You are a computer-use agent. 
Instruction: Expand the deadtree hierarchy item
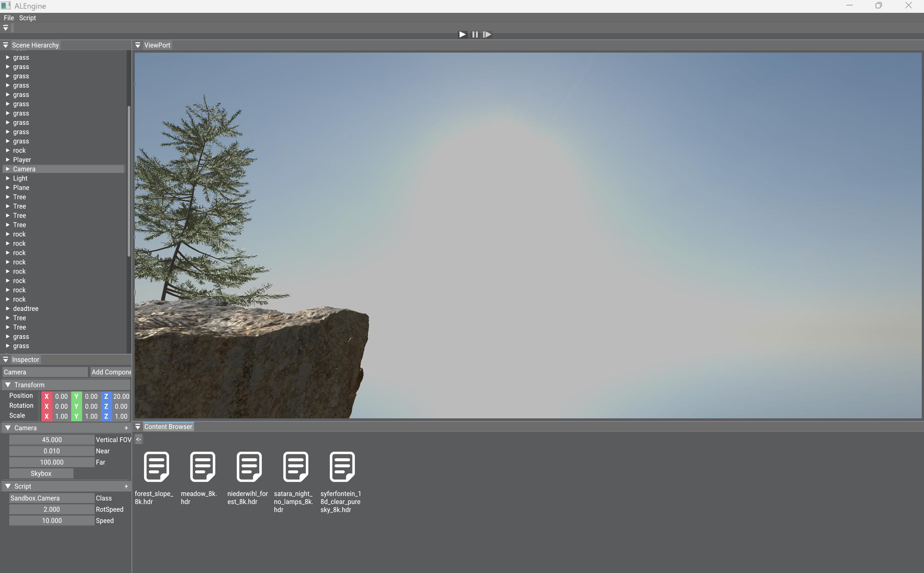tap(8, 309)
